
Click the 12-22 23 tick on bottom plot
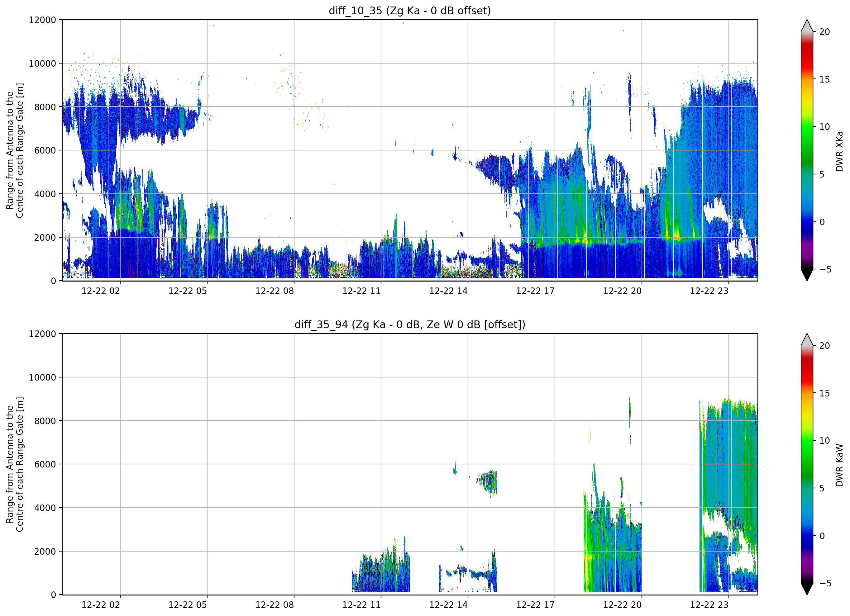click(x=709, y=605)
